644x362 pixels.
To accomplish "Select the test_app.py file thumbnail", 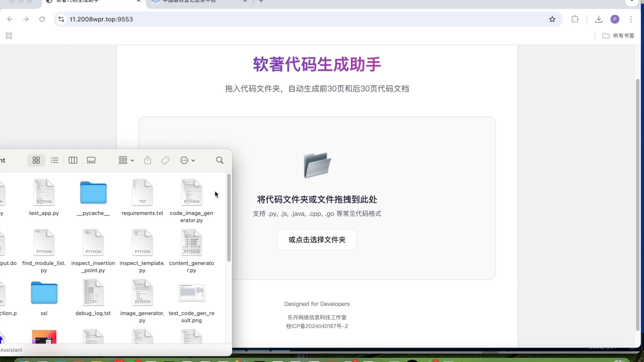I will click(x=44, y=193).
